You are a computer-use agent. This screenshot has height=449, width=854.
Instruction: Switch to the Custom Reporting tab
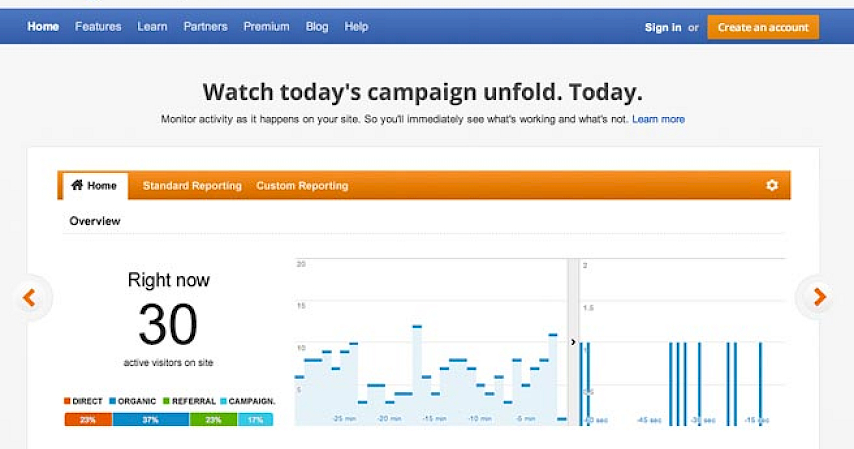[302, 186]
